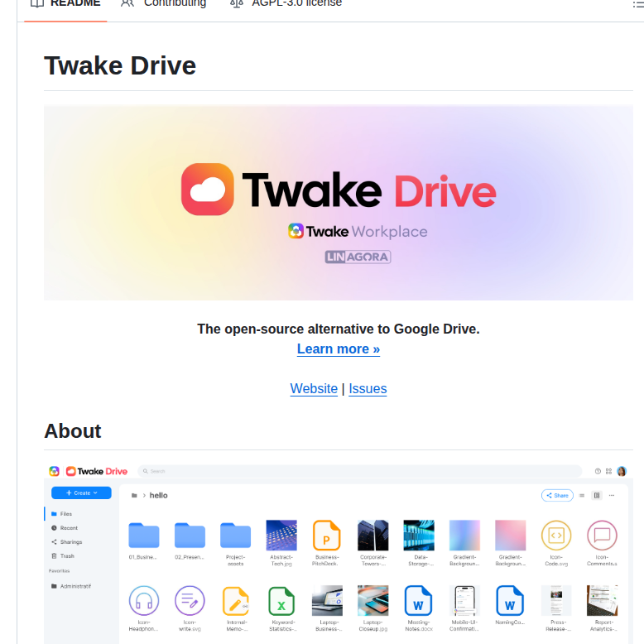Image resolution: width=644 pixels, height=644 pixels.
Task: Switch to list view in the Drive preview
Action: click(x=582, y=495)
